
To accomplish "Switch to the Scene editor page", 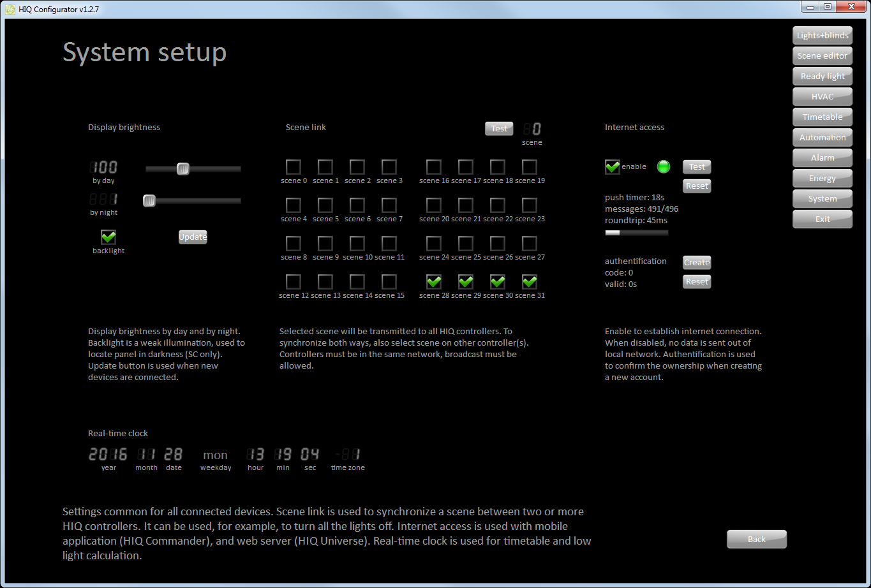I will [823, 56].
